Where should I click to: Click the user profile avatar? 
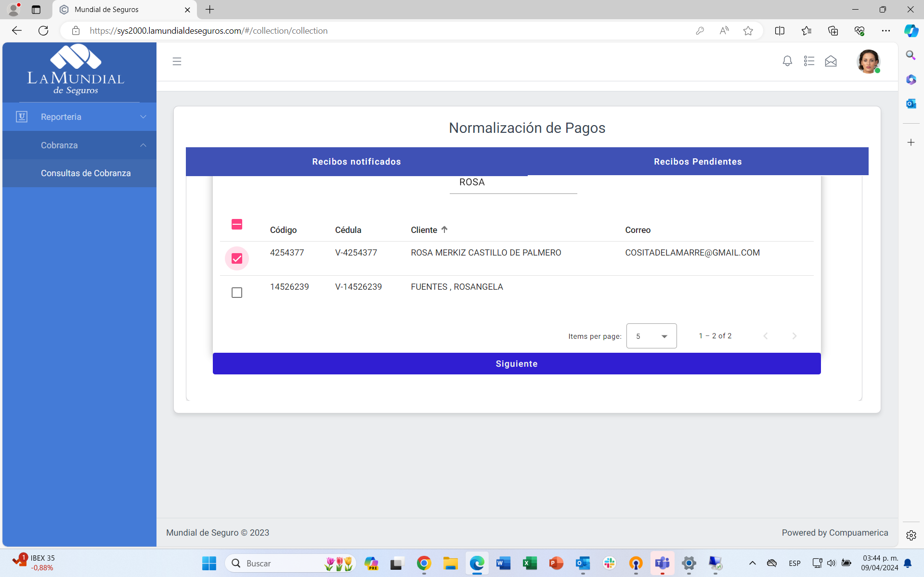tap(868, 62)
